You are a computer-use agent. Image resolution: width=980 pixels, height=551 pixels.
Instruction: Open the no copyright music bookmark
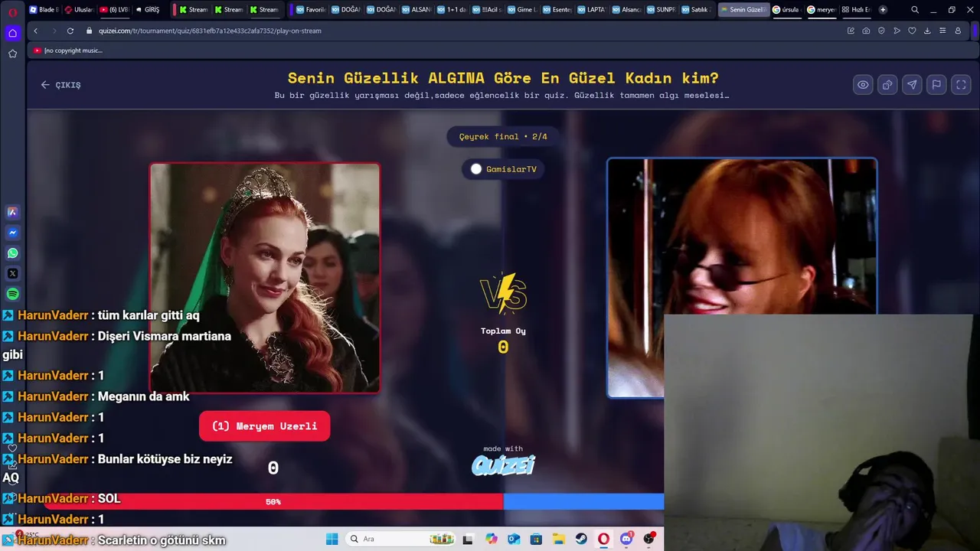coord(68,51)
